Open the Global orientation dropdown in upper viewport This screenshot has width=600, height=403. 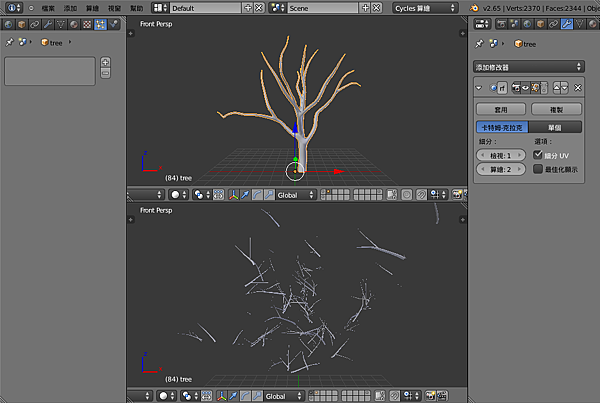295,195
